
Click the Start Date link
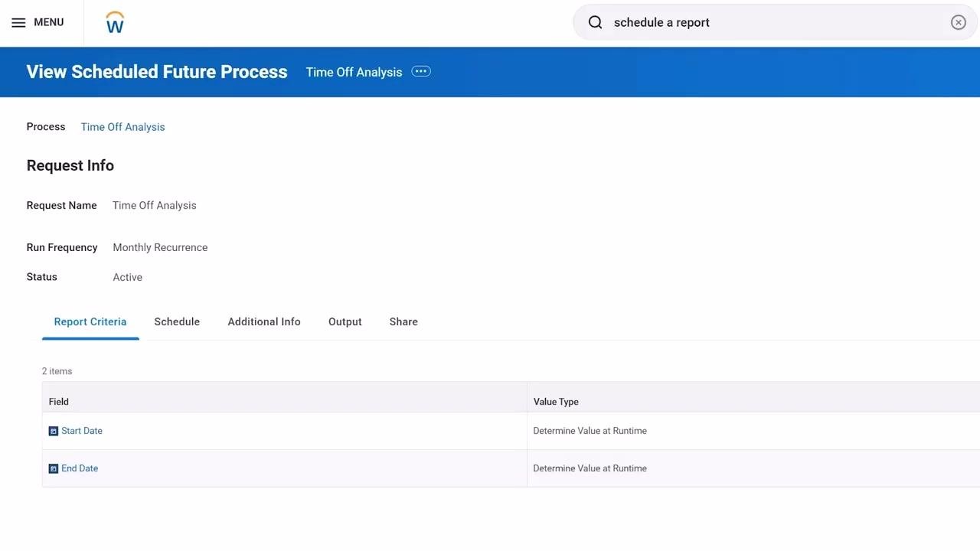click(x=82, y=431)
